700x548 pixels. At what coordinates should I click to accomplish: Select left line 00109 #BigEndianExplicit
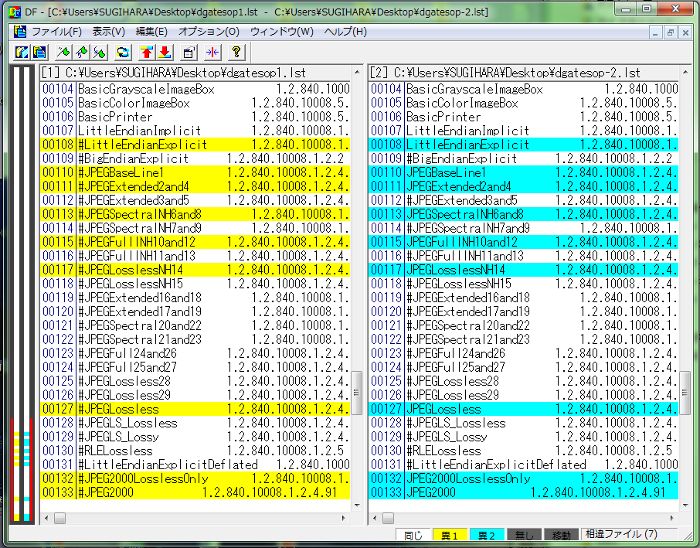195,158
